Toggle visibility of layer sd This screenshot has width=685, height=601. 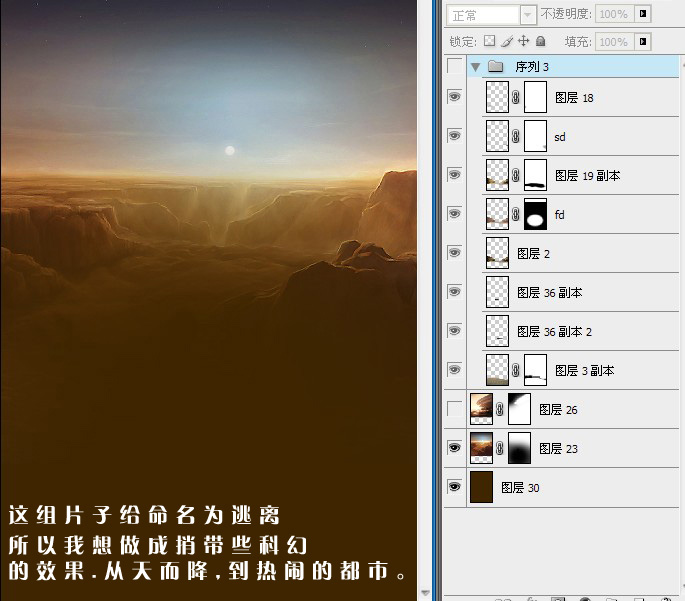pyautogui.click(x=454, y=135)
